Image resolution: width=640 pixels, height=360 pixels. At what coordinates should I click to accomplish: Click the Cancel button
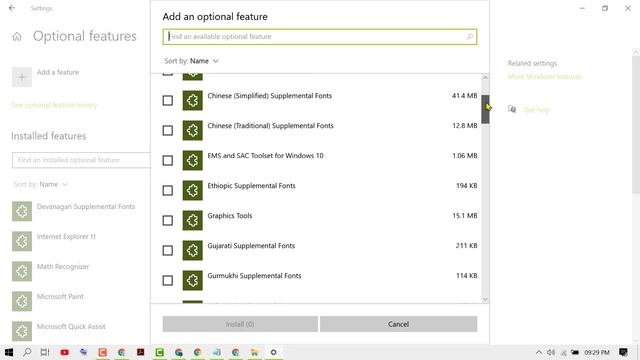pos(398,324)
